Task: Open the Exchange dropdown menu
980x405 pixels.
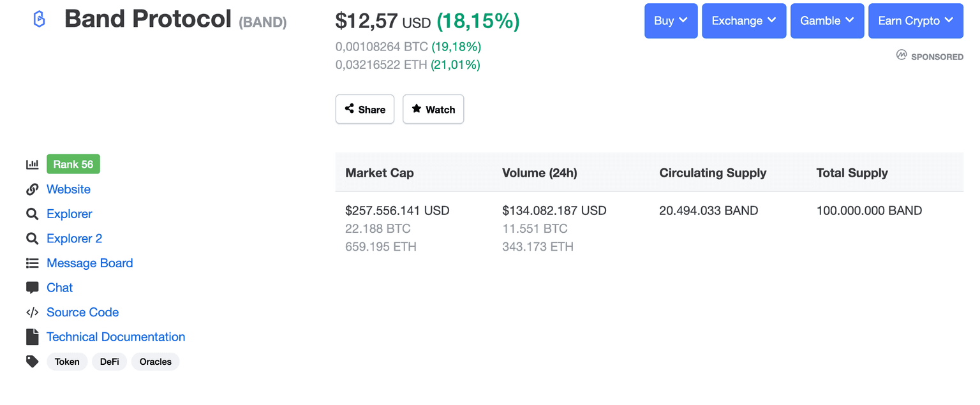Action: click(x=744, y=21)
